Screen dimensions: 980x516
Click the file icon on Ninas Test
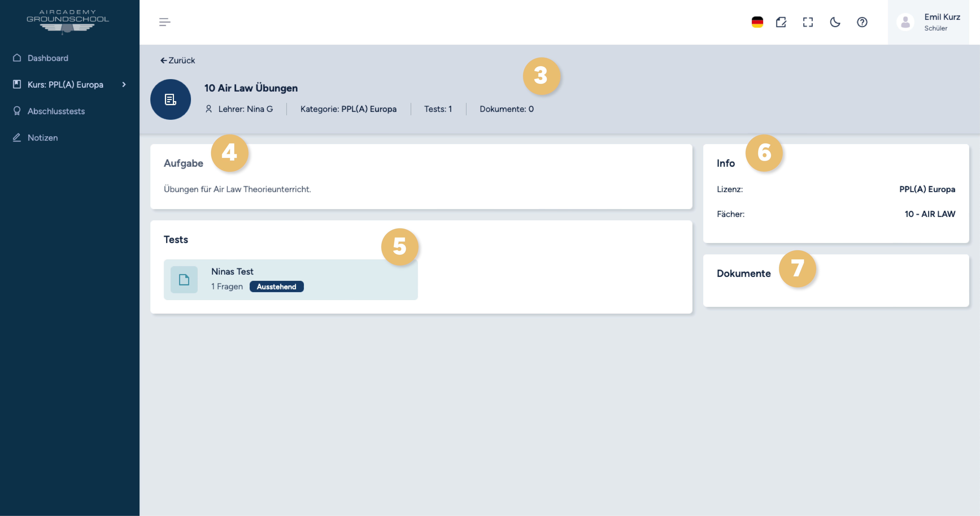(x=184, y=280)
